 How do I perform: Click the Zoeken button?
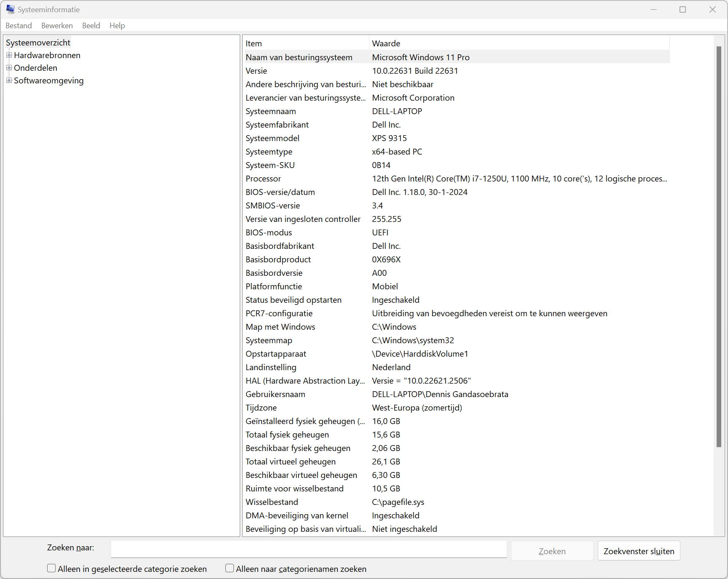click(x=552, y=551)
